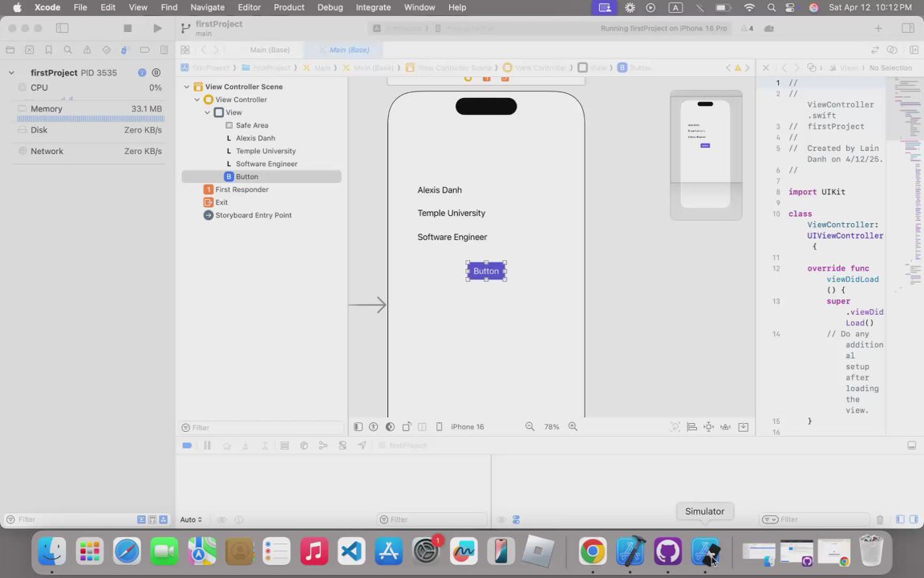This screenshot has width=924, height=578.
Task: Open the Project navigator folder icon
Action: pos(10,50)
